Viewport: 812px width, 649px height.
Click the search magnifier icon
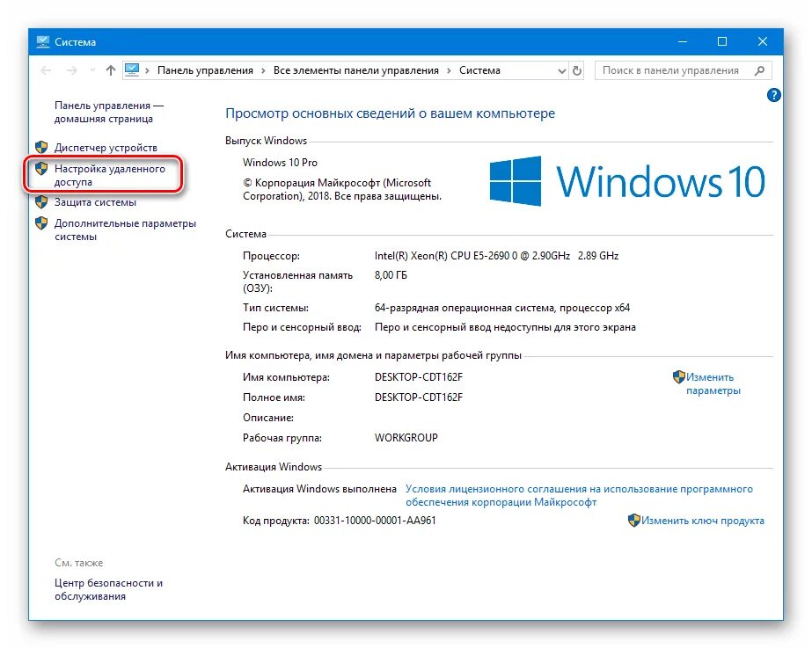point(760,70)
